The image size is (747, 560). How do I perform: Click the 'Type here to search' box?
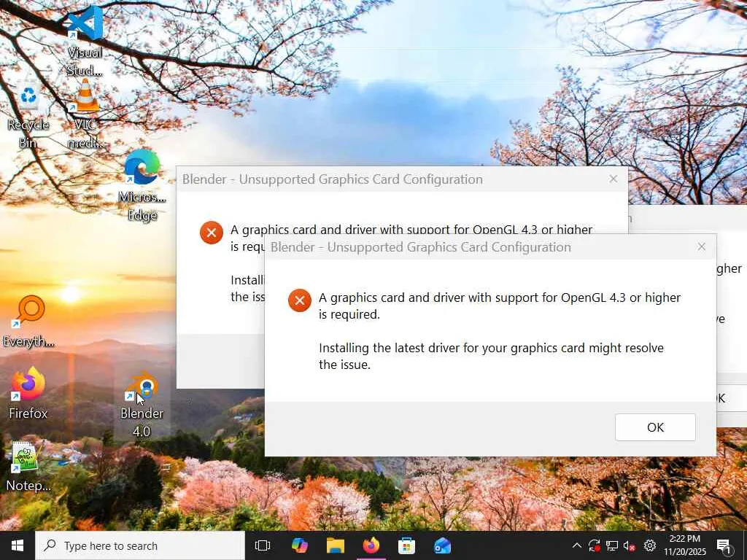coord(140,545)
